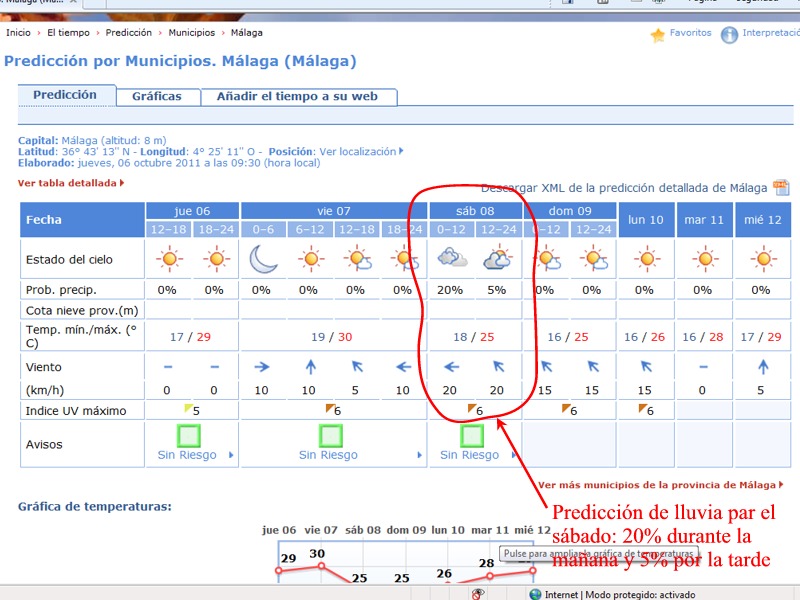Click Sin Riesgo link under Friday
Viewport: 800px width, 600px height.
328,455
